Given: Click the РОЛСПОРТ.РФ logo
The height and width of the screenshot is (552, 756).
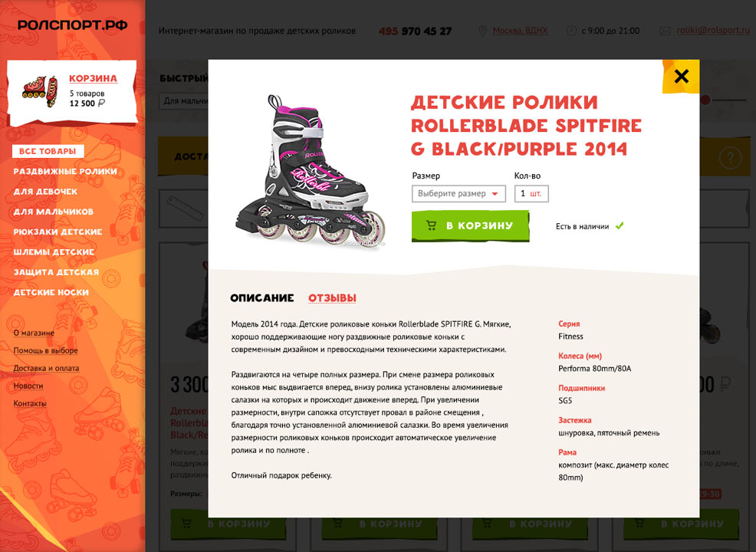Looking at the screenshot, I should 72,25.
